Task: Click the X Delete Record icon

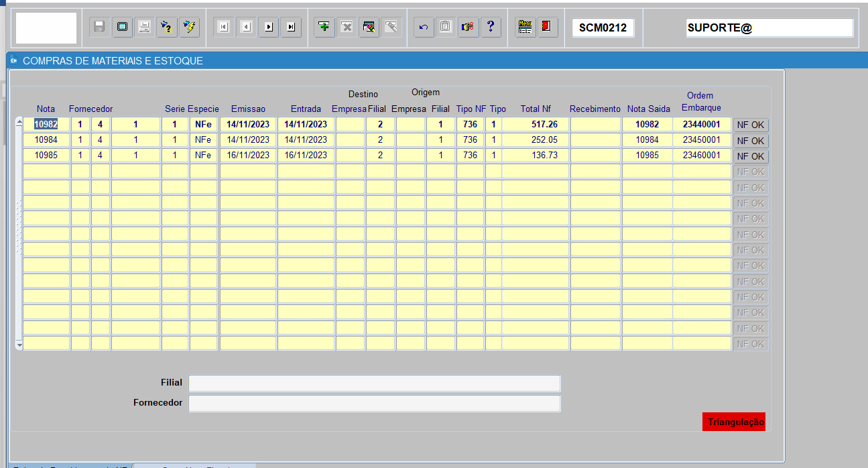Action: click(347, 27)
